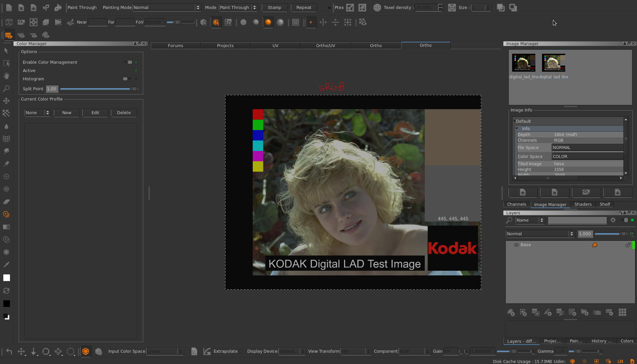The width and height of the screenshot is (637, 364).
Task: Collapse the Info section expander
Action: point(517,128)
